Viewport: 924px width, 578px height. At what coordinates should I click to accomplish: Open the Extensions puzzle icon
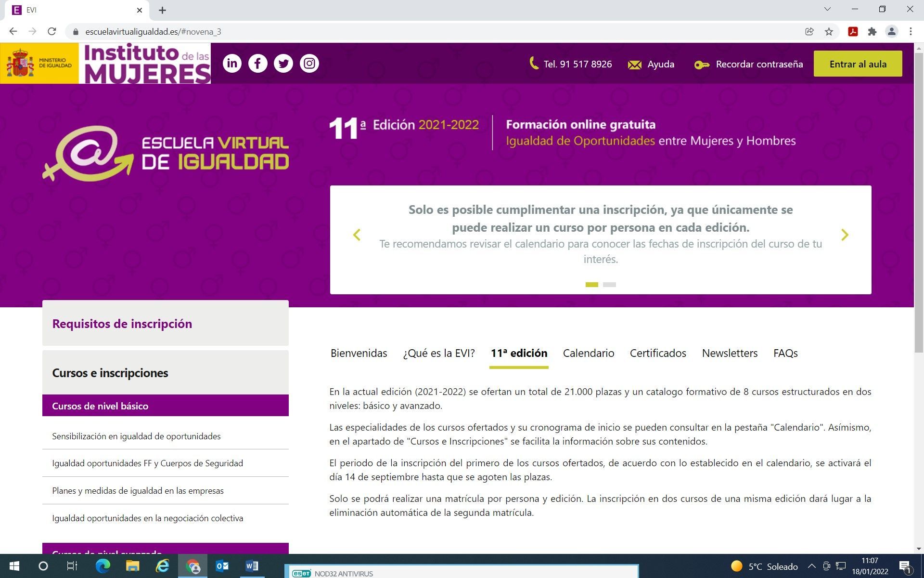click(x=872, y=32)
